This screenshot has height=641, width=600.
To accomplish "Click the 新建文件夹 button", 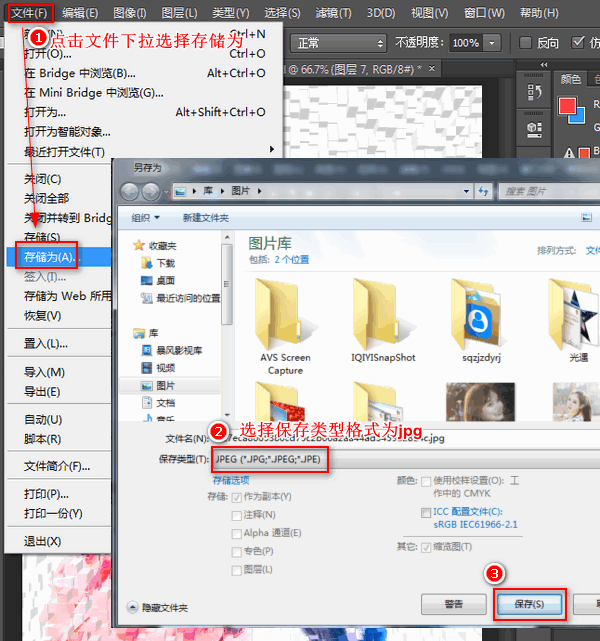I will coord(206,218).
